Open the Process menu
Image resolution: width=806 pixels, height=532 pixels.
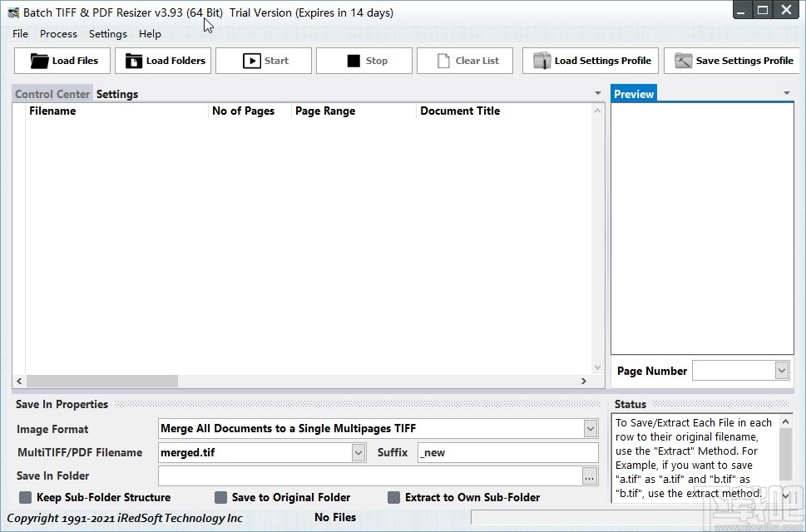58,34
